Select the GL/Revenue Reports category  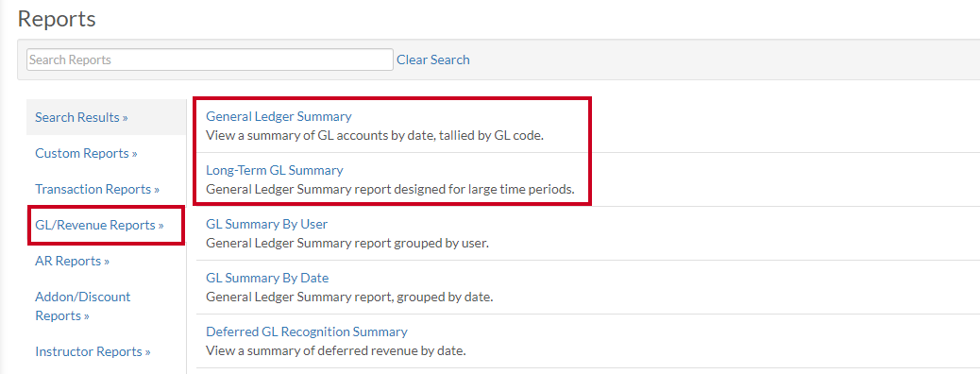99,225
